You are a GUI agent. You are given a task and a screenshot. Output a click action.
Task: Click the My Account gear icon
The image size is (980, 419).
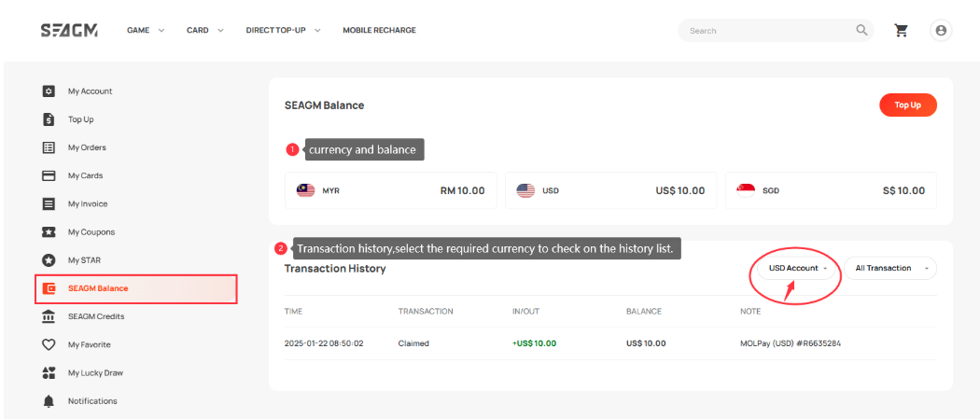[49, 91]
